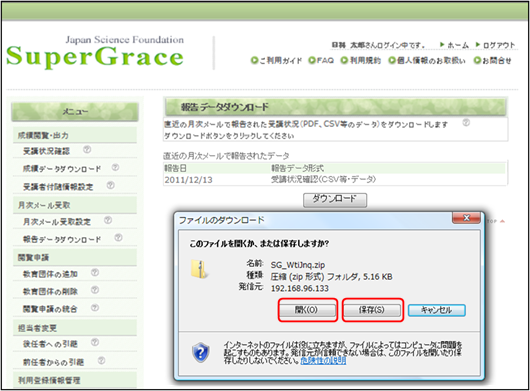Select 閲覧申請の統合 in the side menu
Viewport: 530px width, 391px height.
(50, 309)
